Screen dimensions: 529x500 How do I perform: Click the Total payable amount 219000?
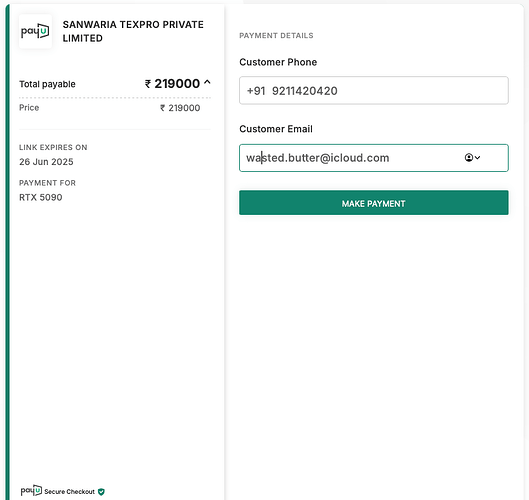click(177, 84)
